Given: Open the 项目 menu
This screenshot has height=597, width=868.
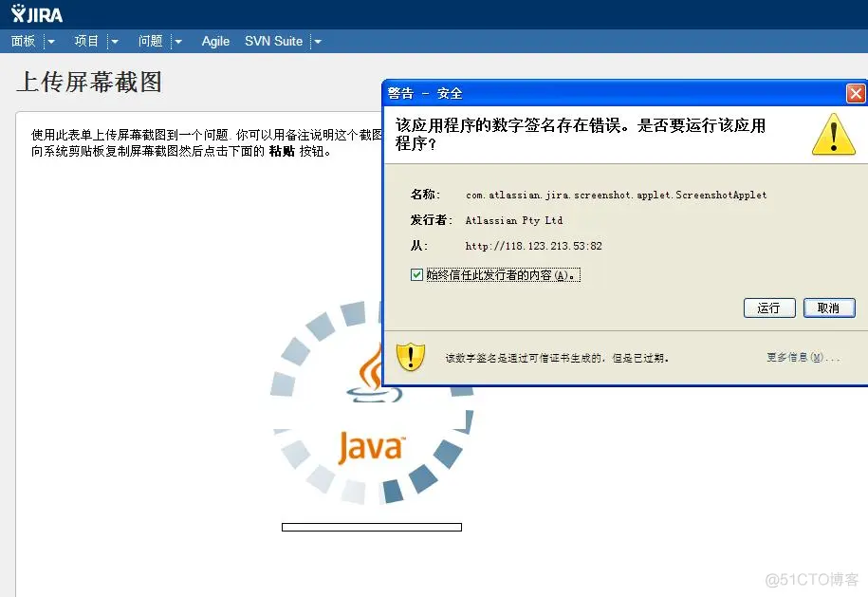Looking at the screenshot, I should click(86, 41).
